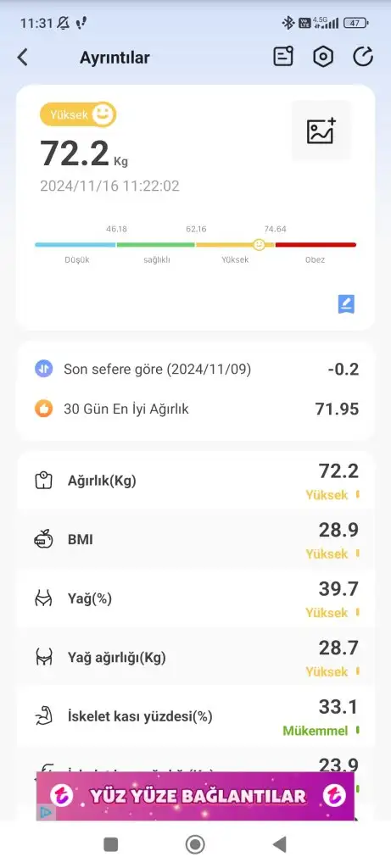
Task: Tap the Yüksek smiley badge
Action: point(78,114)
